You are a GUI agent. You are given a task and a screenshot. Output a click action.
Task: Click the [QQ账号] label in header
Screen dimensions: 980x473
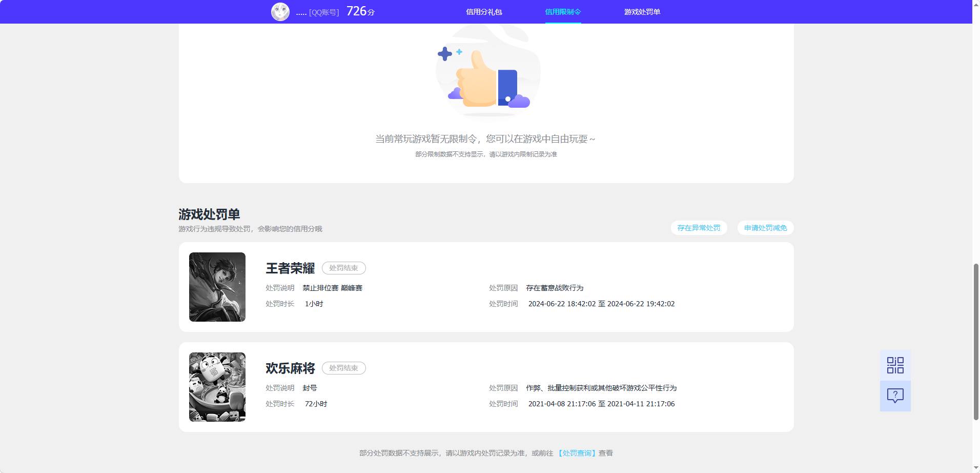tap(324, 12)
